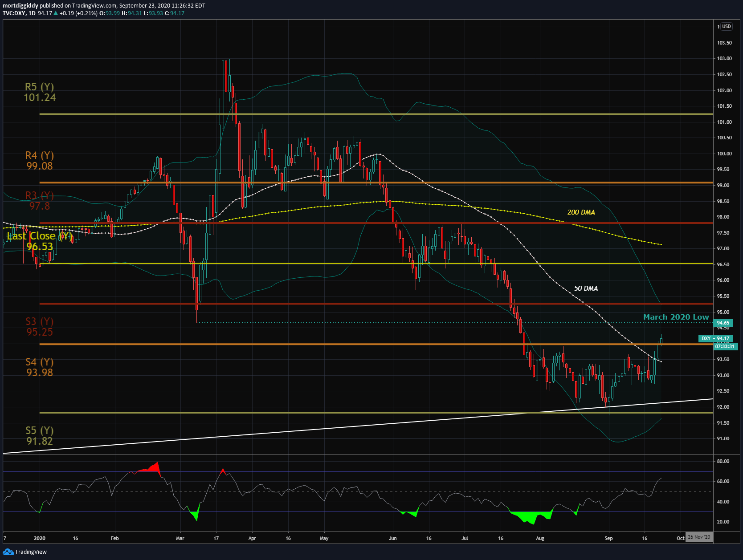
Task: Click the mortdiggiddy author name
Action: click(x=20, y=6)
